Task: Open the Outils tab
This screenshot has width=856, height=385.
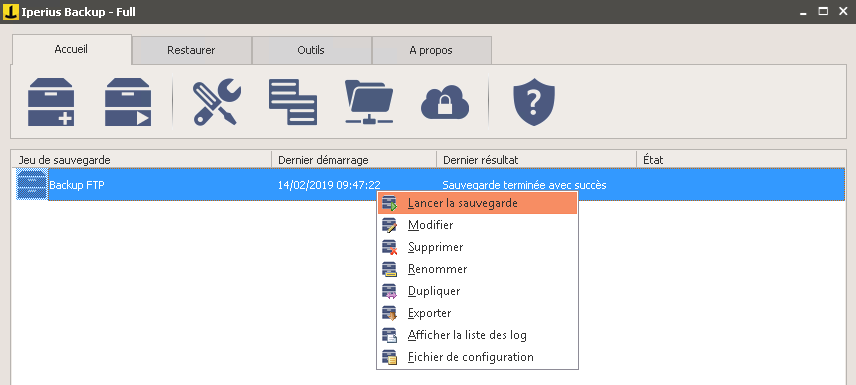Action: 311,50
